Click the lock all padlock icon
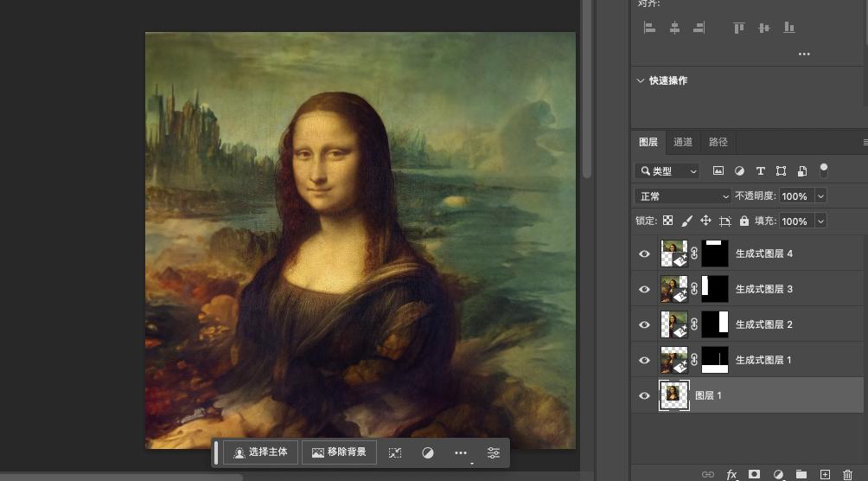The width and height of the screenshot is (868, 481). pyautogui.click(x=744, y=221)
